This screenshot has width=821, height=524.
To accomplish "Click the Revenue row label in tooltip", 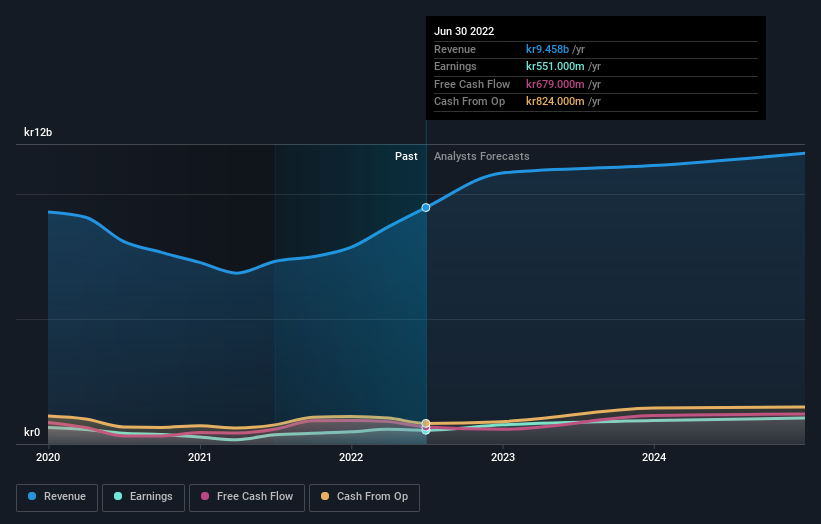I will tap(455, 49).
